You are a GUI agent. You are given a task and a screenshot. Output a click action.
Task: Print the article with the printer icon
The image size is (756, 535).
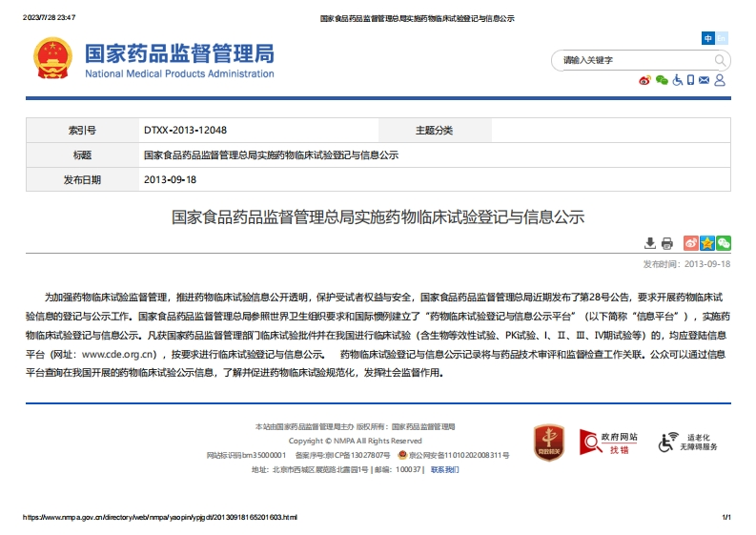pyautogui.click(x=667, y=243)
